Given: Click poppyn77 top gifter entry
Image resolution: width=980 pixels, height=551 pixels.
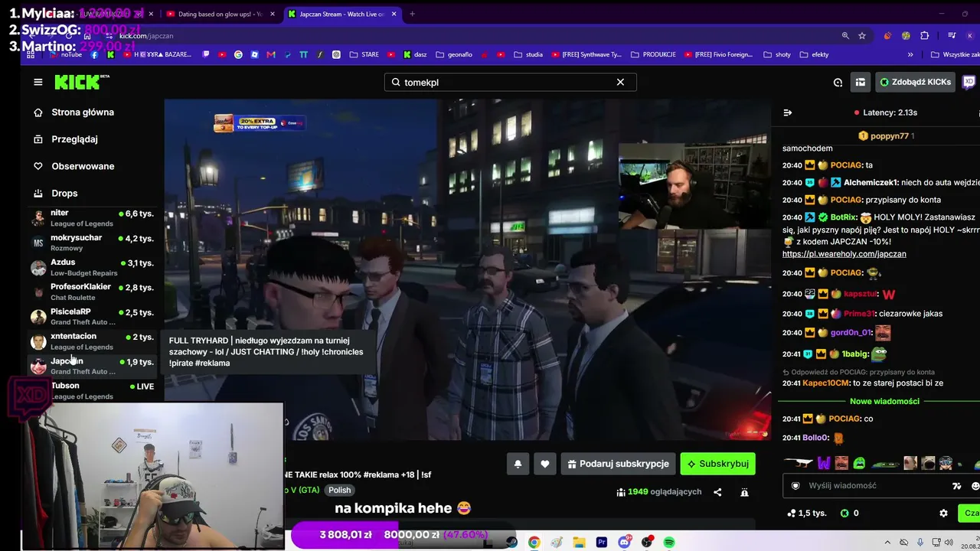Looking at the screenshot, I should 886,135.
